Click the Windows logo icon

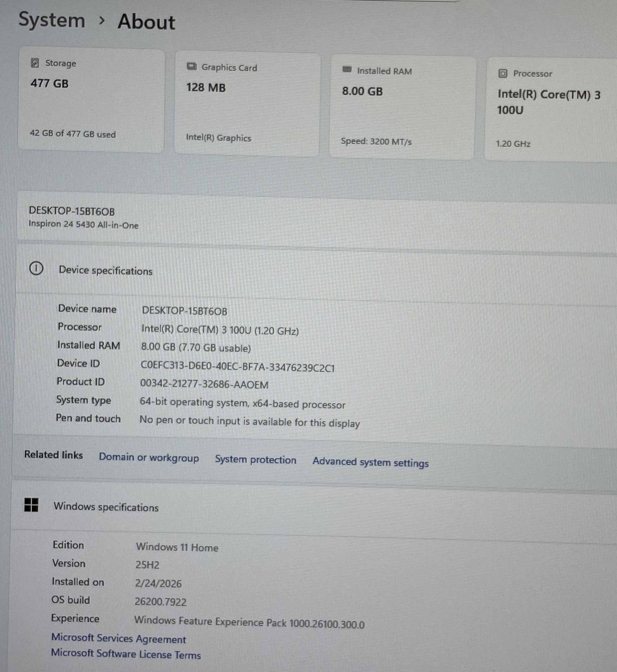point(31,505)
